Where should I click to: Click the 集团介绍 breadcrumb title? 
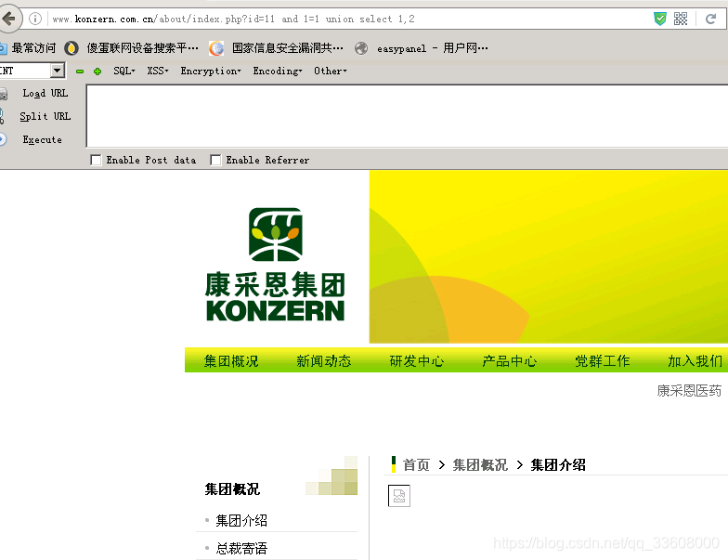[x=557, y=464]
